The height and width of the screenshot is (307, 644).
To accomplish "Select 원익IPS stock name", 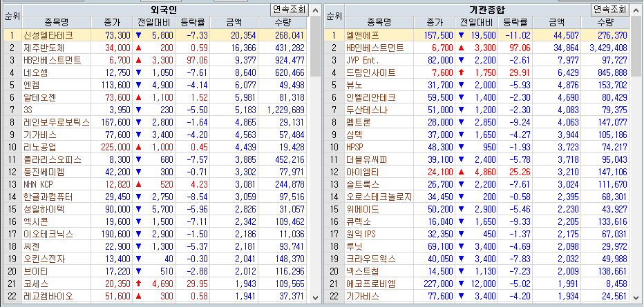I will click(x=361, y=235).
